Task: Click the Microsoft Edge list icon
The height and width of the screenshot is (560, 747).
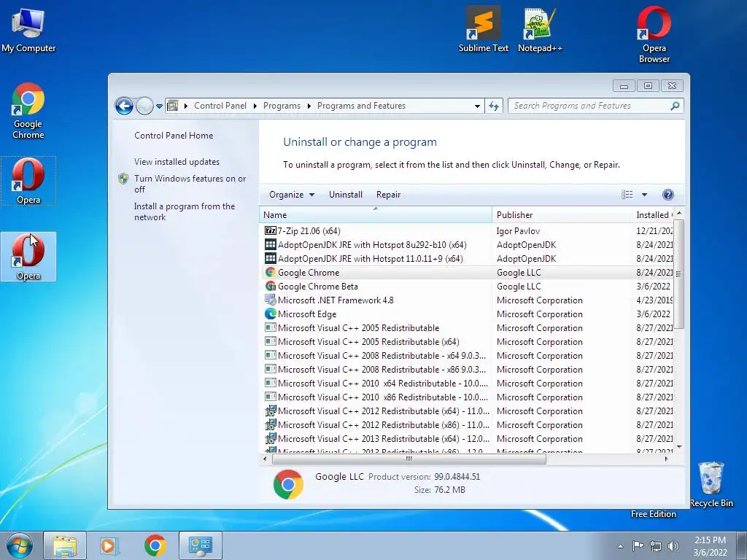Action: (270, 314)
